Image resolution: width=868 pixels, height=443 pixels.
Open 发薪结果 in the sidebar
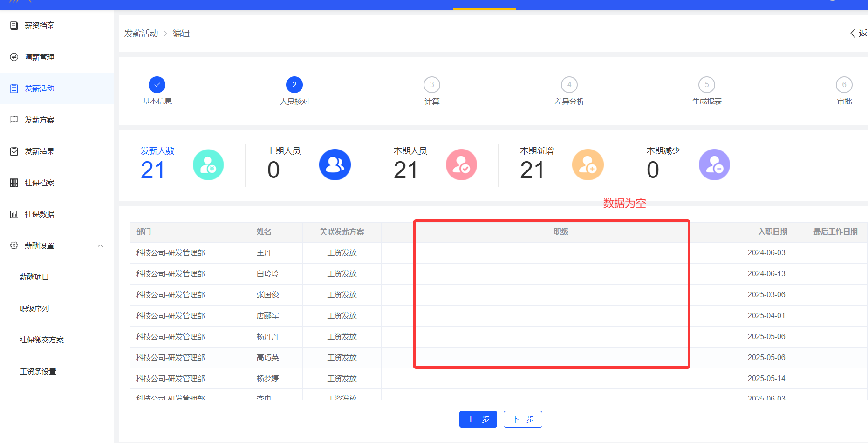[x=40, y=151]
